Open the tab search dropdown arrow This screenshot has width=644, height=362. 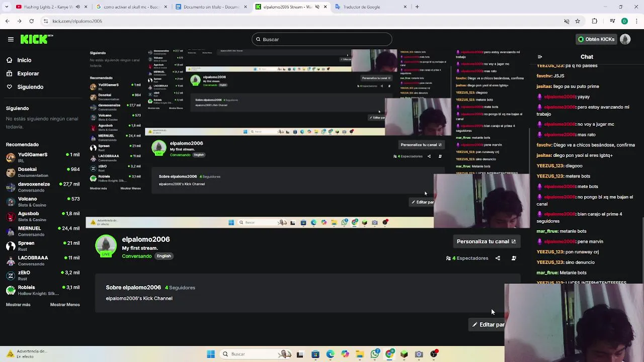point(6,7)
